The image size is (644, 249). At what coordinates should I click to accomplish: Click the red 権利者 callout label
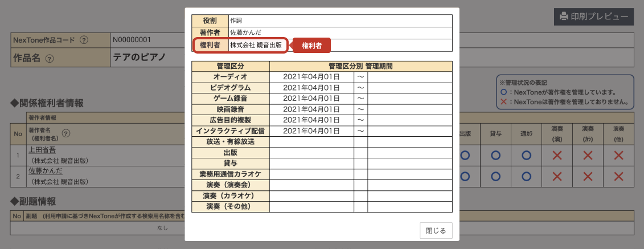tap(311, 45)
